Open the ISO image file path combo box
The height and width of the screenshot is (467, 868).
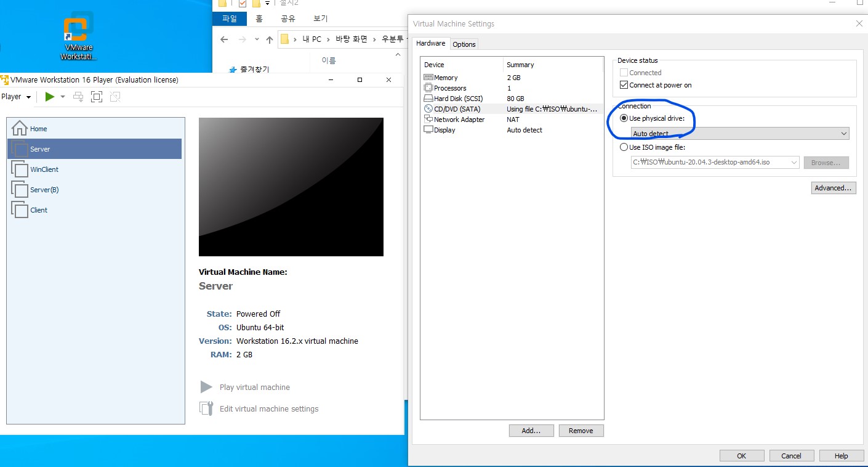(715, 163)
